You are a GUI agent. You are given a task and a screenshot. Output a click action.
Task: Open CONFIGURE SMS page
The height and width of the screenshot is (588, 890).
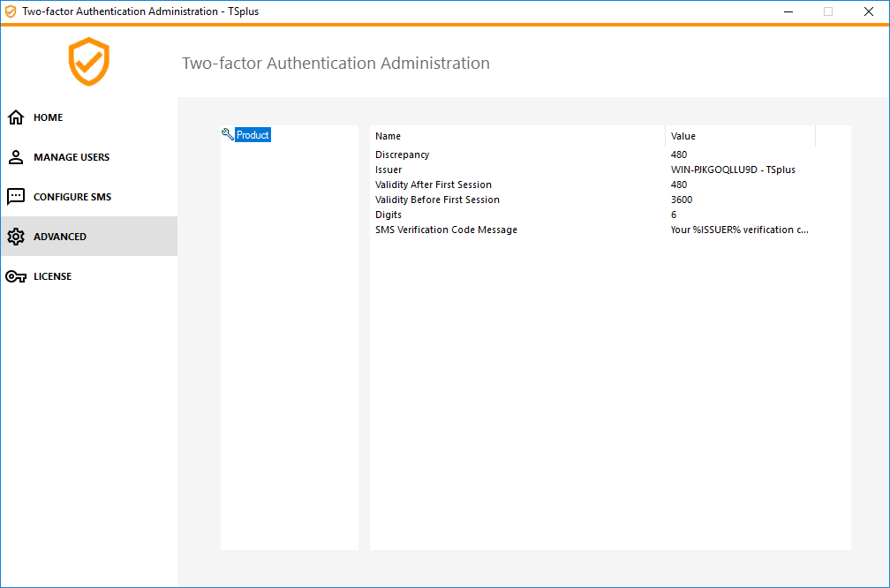point(89,197)
